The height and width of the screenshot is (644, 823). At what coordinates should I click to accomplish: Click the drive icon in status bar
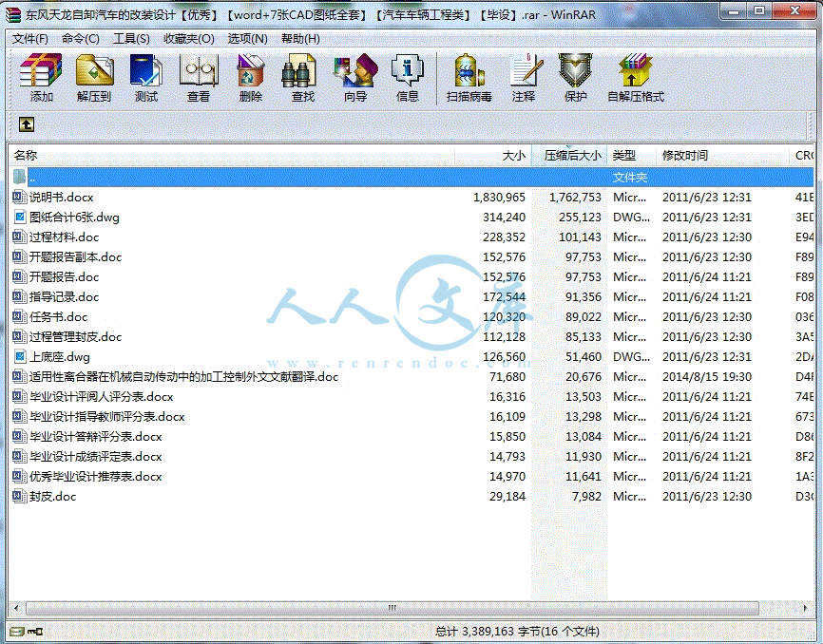tap(17, 631)
